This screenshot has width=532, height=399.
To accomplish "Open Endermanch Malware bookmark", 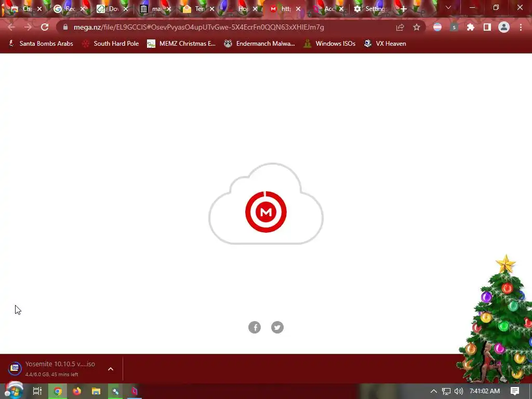I will click(x=259, y=44).
